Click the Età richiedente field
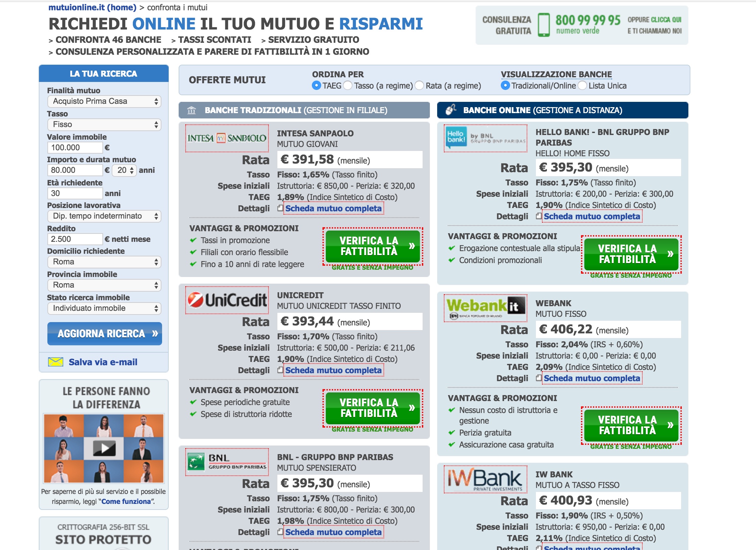Image resolution: width=756 pixels, height=550 pixels. tap(75, 193)
